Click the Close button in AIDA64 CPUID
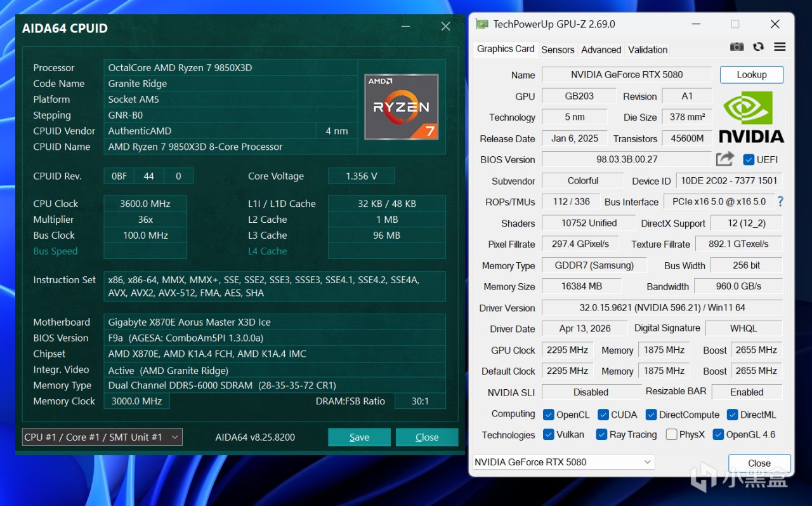 [x=427, y=437]
